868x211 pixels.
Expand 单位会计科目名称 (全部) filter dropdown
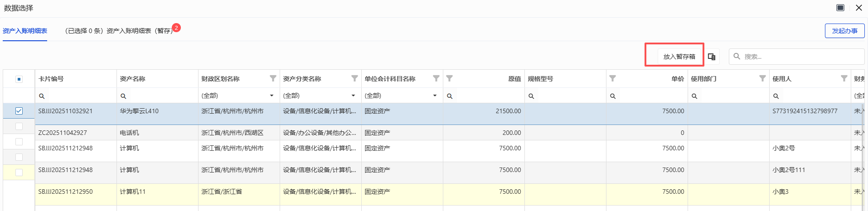435,96
